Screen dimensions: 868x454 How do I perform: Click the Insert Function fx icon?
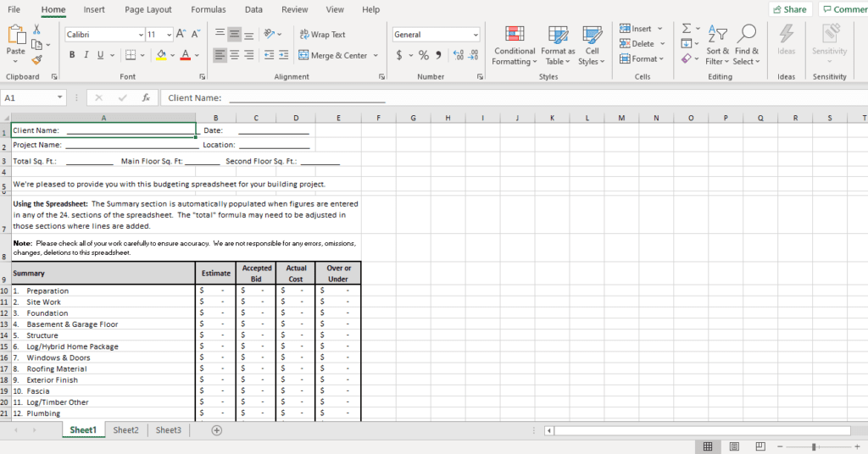pos(146,97)
